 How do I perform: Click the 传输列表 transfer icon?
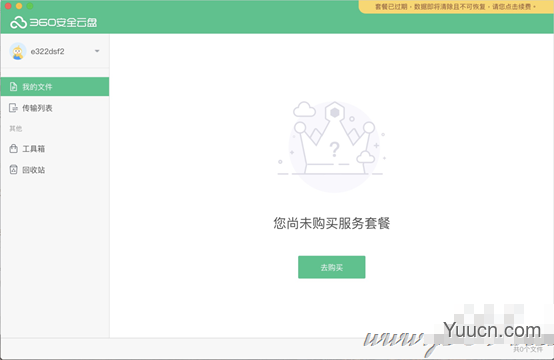tap(13, 108)
